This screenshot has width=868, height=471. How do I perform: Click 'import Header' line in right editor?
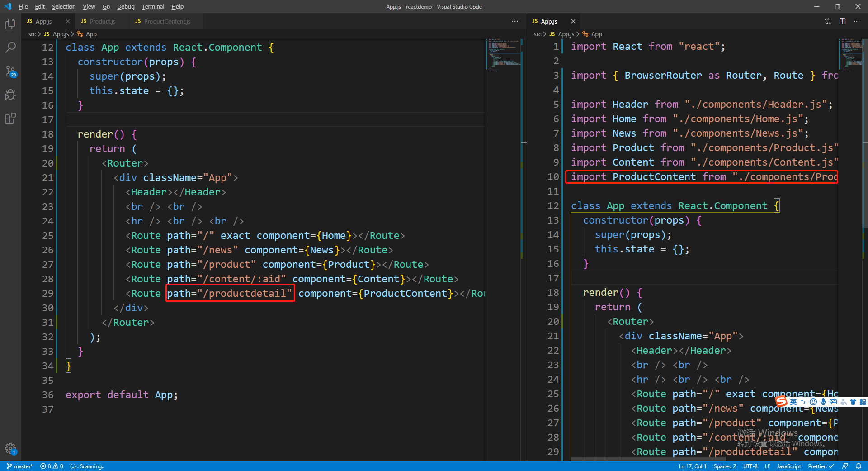(702, 104)
